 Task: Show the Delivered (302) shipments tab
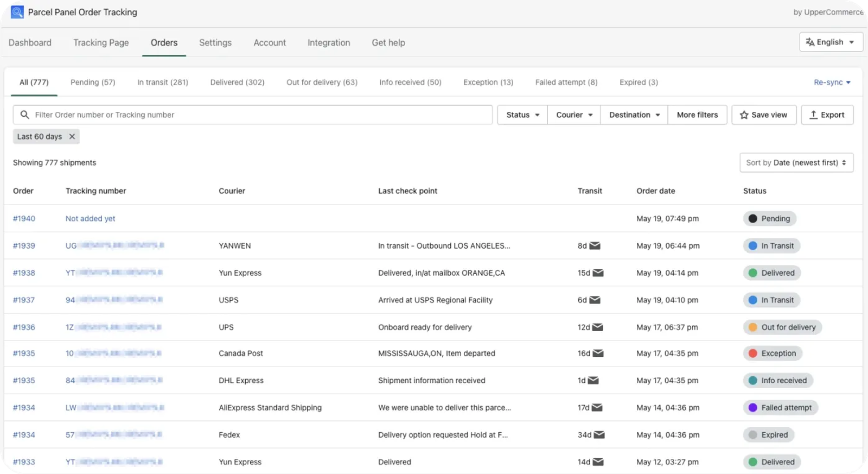(237, 82)
